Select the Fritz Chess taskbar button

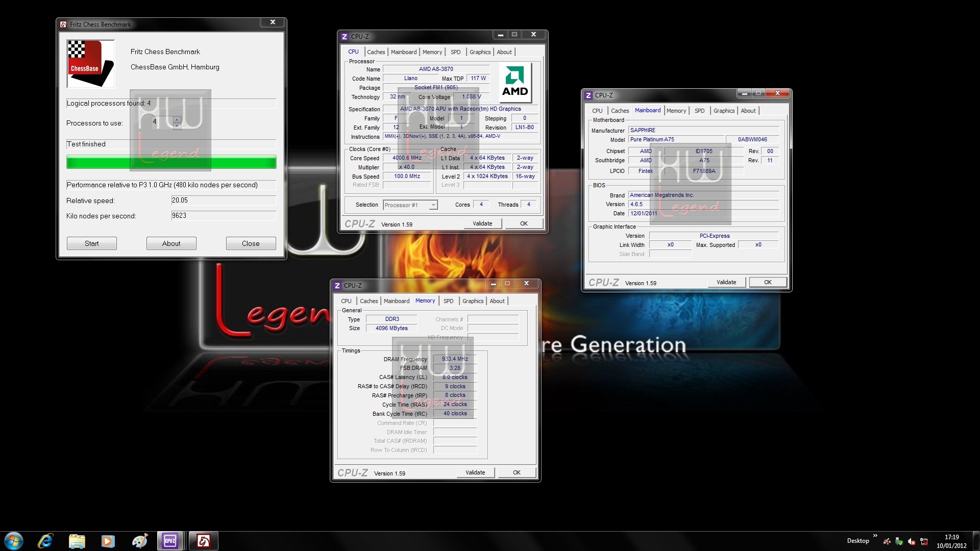pos(204,541)
